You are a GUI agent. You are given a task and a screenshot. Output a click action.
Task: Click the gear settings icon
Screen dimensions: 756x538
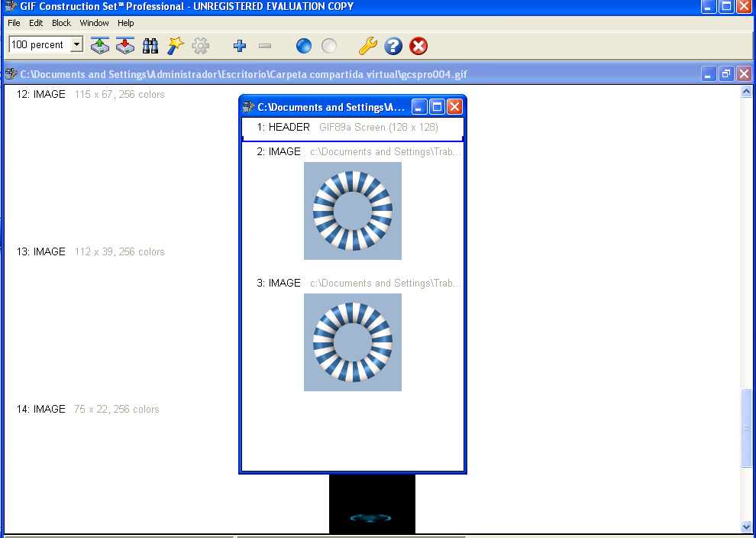tap(201, 46)
